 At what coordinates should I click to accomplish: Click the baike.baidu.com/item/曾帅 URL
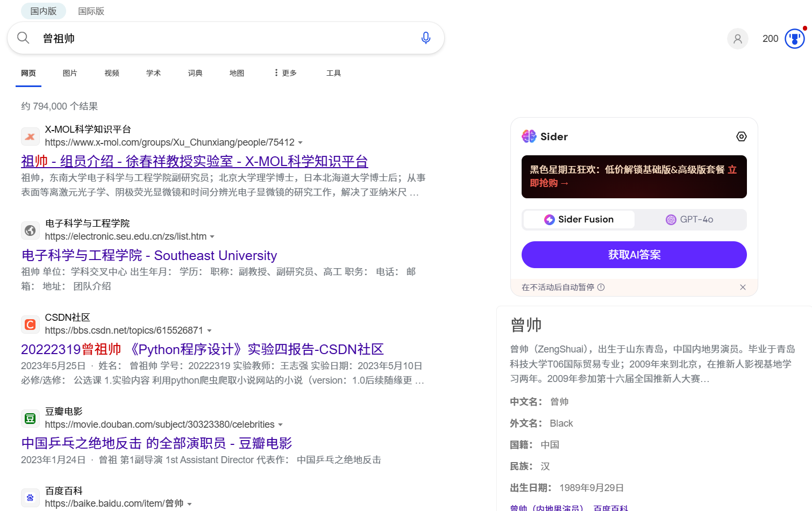(114, 503)
